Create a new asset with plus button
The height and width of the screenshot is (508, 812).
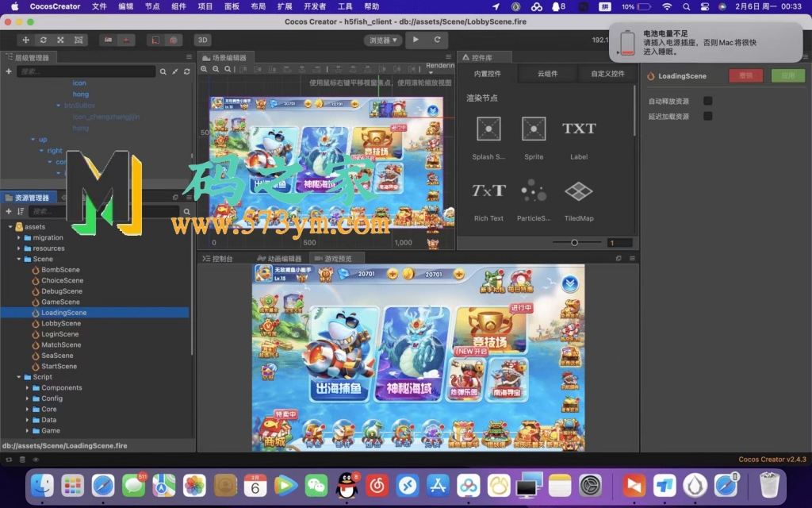8,211
